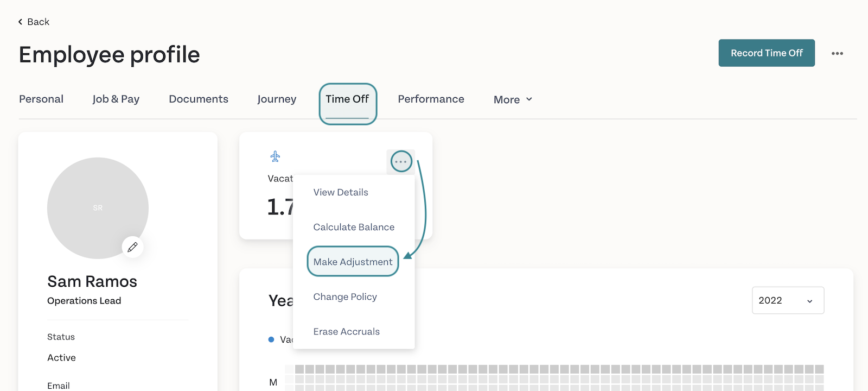Select Erase Accruals from the menu
Screen dimensions: 868x391
[346, 331]
